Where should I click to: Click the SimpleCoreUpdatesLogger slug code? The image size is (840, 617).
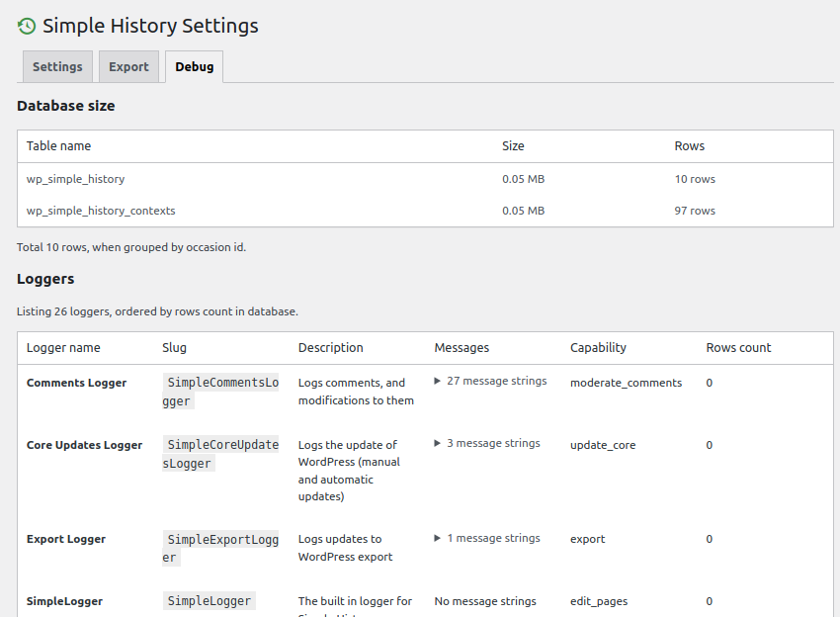(x=220, y=454)
